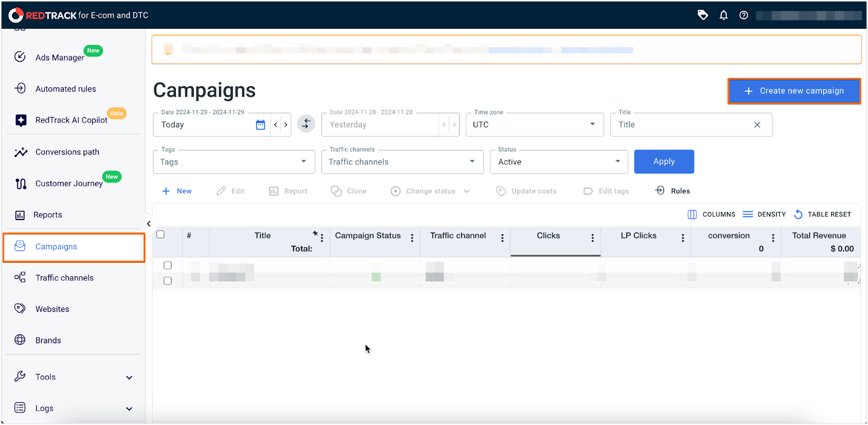The width and height of the screenshot is (868, 425).
Task: Collapse the left sidebar arrow
Action: (x=149, y=224)
